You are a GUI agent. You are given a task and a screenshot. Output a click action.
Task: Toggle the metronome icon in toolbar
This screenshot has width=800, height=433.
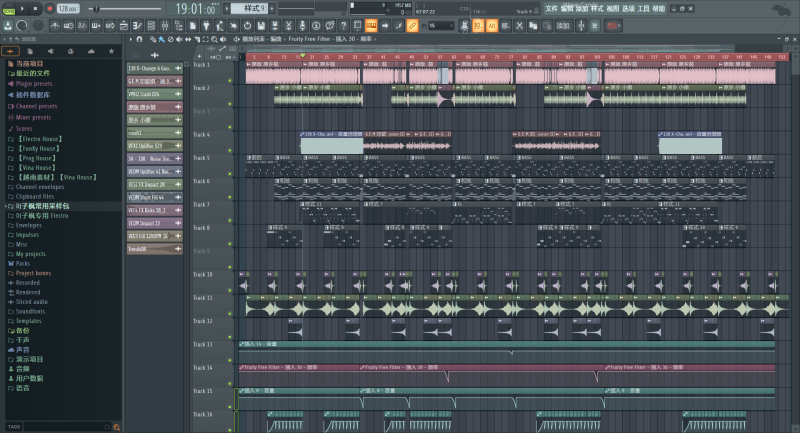pyautogui.click(x=55, y=25)
